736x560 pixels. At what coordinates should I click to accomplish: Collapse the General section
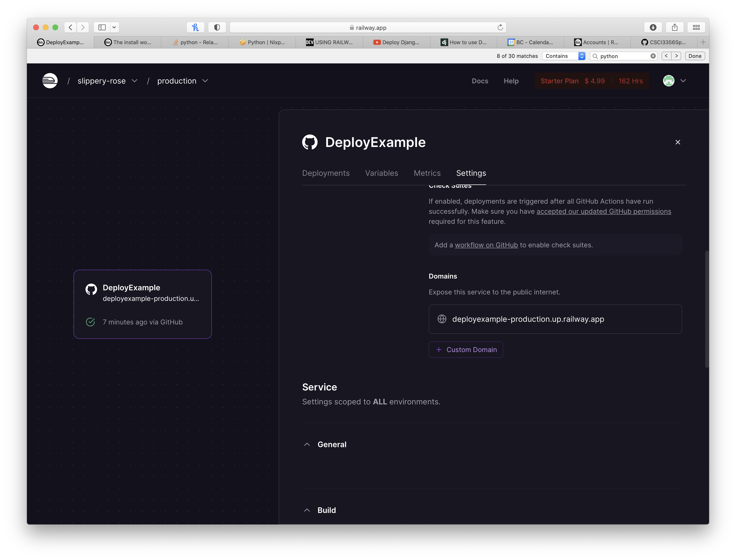307,444
